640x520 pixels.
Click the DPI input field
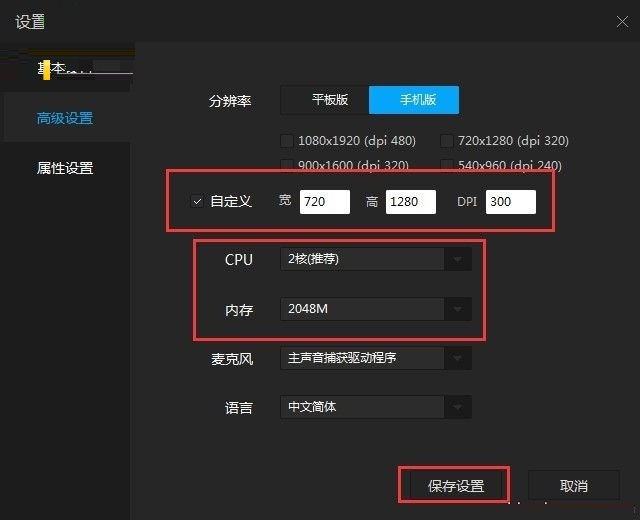coord(511,202)
